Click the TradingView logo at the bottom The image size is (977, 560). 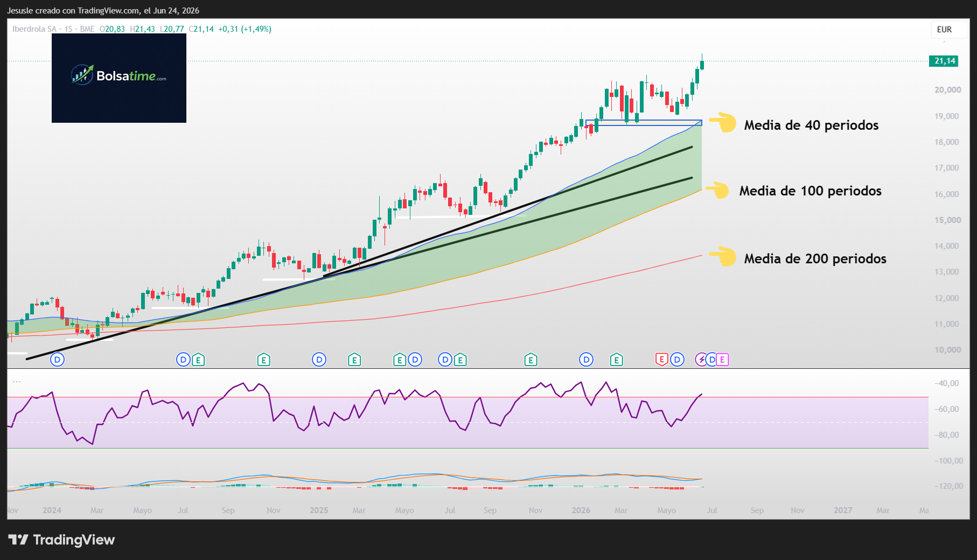click(61, 540)
